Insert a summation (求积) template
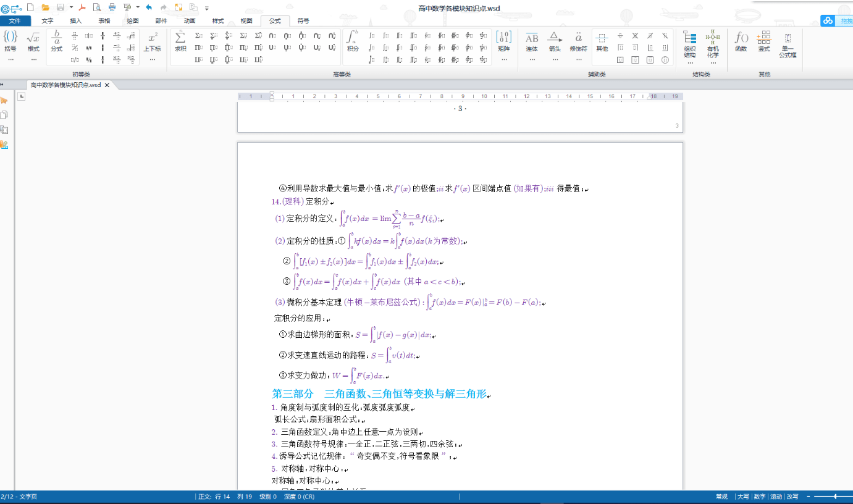853x504 pixels. (x=180, y=41)
